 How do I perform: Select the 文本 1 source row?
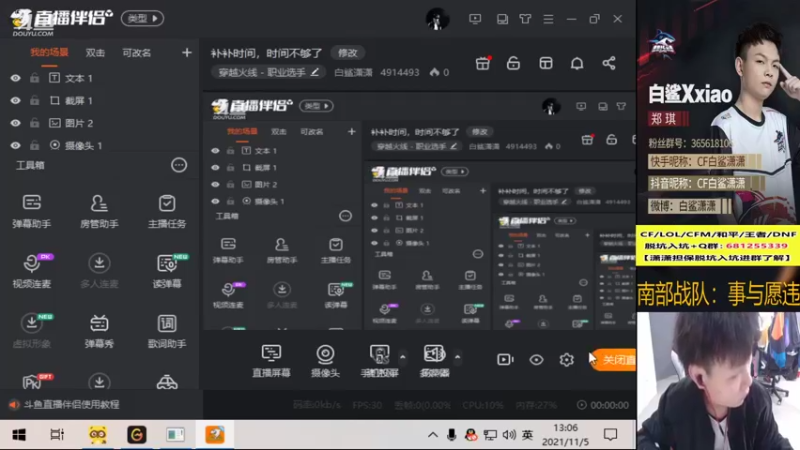[99, 78]
